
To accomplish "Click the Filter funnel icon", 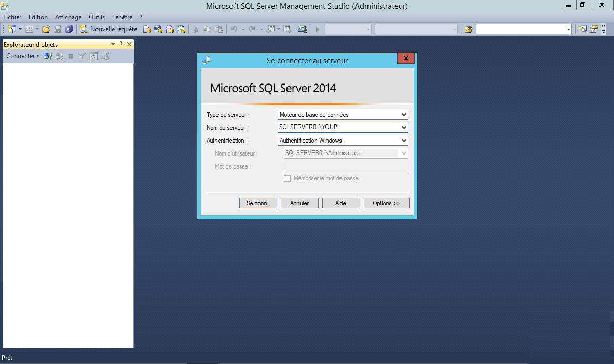I will click(82, 57).
